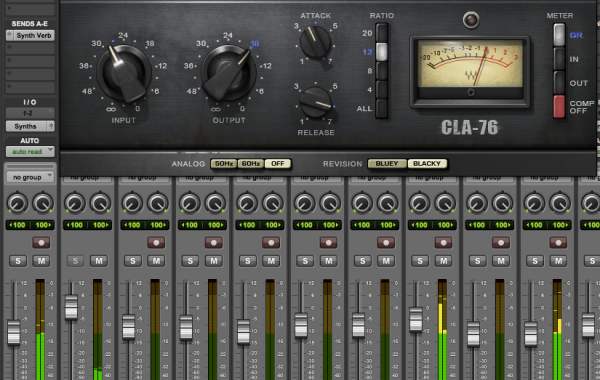Open the no group dropdown on first channel
600x380 pixels.
pyautogui.click(x=30, y=177)
